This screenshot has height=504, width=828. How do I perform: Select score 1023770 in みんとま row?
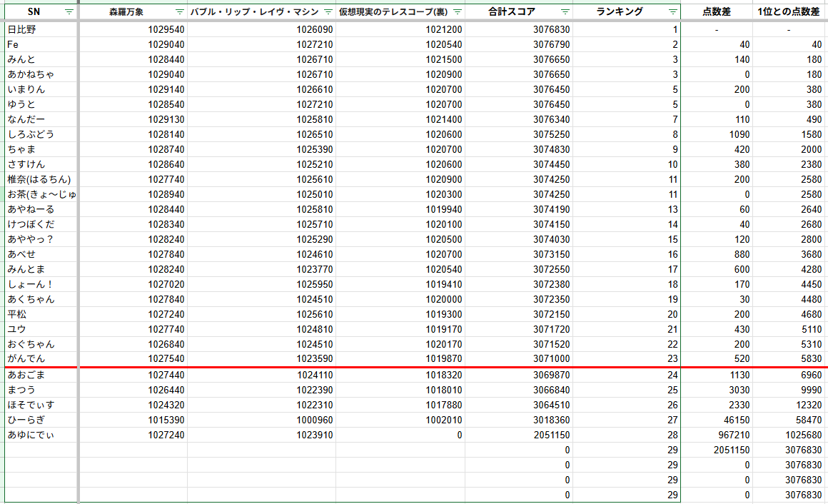click(261, 269)
